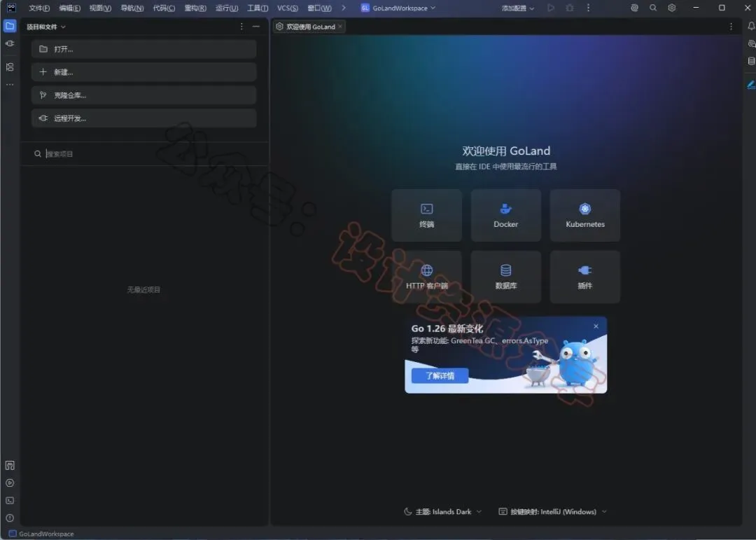Open the Services tool window icon
This screenshot has height=540, width=756.
(10, 483)
